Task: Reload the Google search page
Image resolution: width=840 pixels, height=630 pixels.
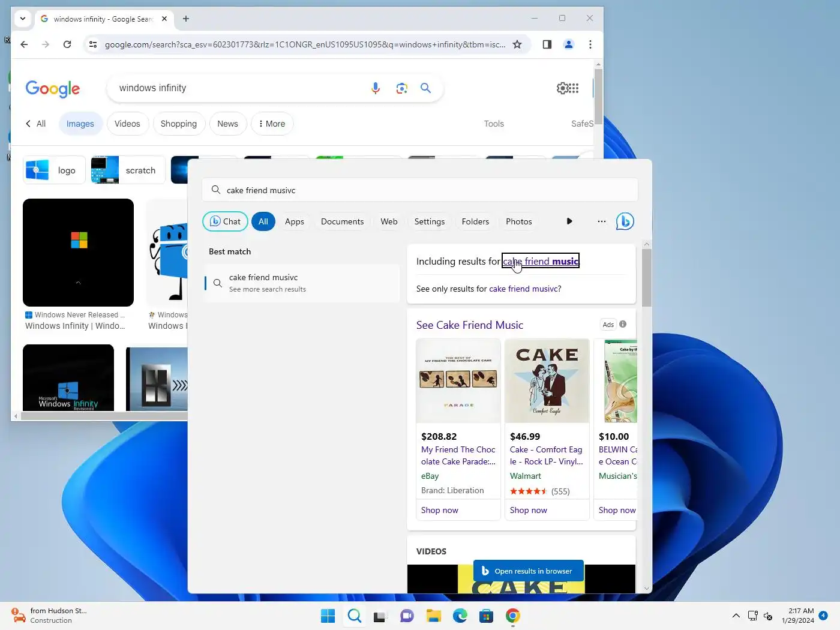Action: [67, 44]
